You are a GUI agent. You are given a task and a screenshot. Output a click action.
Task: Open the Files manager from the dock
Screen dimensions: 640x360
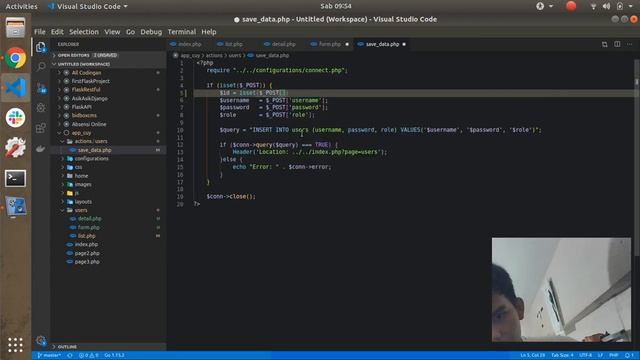16,28
